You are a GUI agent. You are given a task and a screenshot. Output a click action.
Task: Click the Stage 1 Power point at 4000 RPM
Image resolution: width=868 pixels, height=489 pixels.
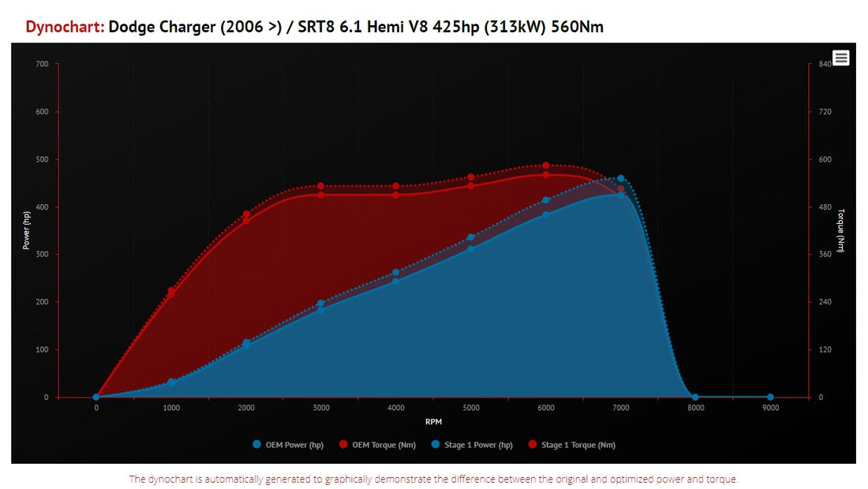click(396, 273)
